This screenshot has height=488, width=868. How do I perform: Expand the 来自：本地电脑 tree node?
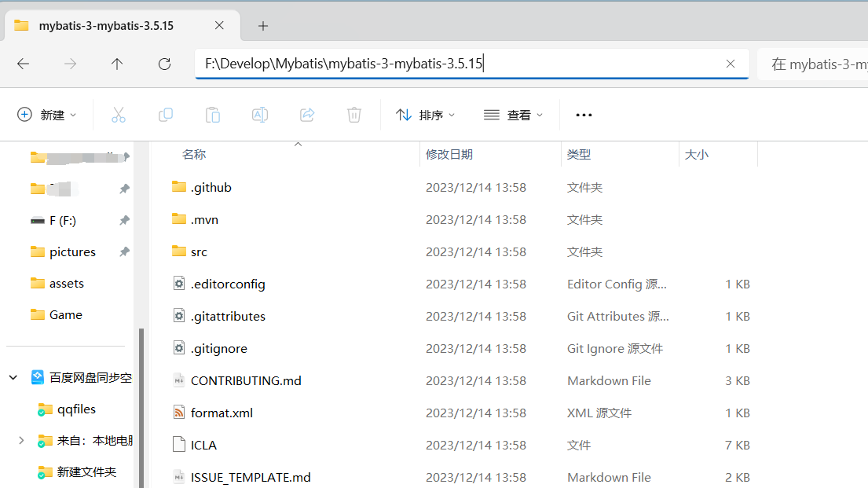[21, 441]
